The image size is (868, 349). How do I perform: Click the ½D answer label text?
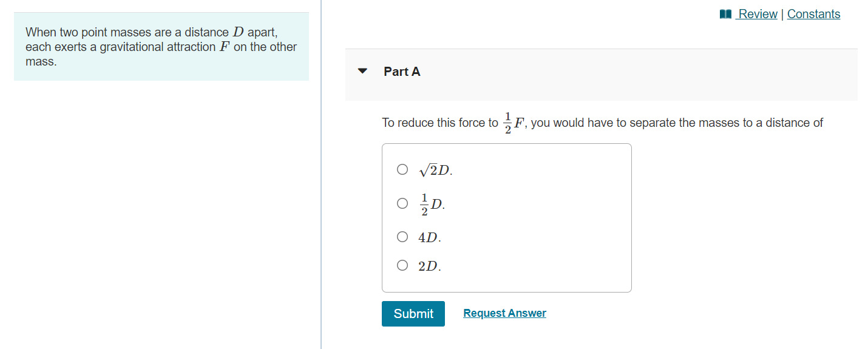[x=432, y=205]
